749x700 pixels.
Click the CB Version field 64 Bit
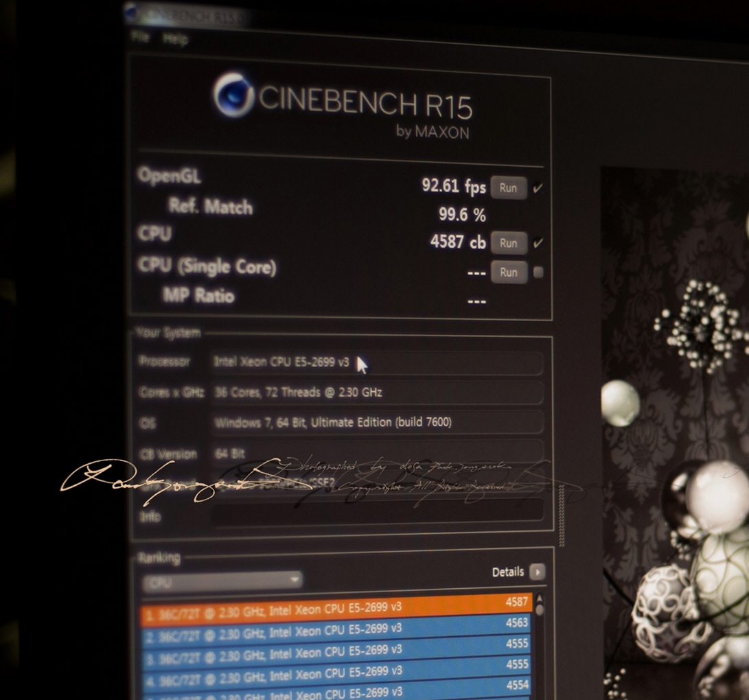[377, 453]
